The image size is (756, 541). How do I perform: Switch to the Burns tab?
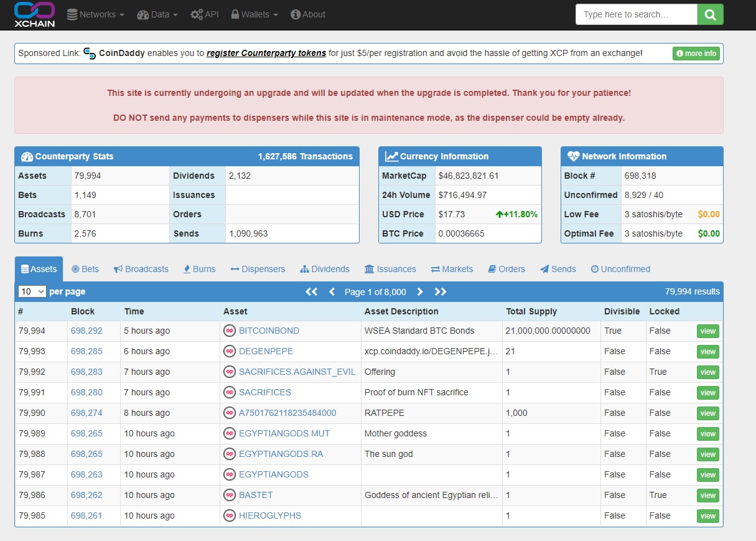[x=199, y=269]
